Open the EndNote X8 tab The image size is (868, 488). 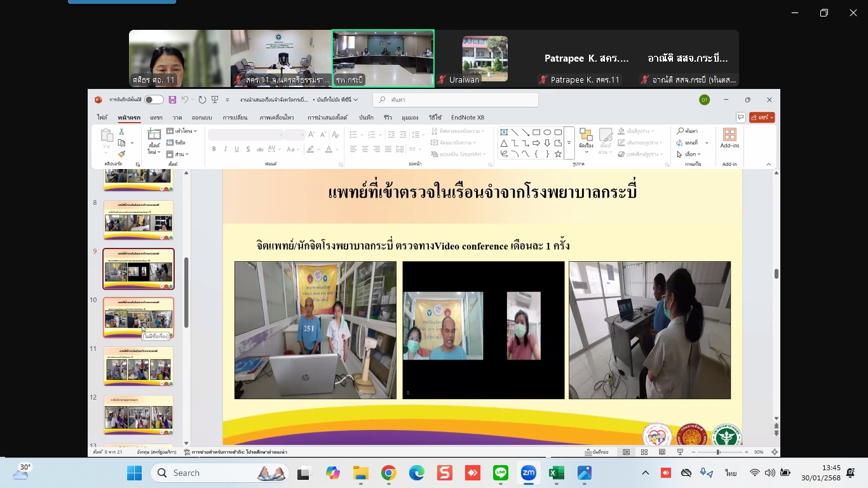(x=468, y=118)
